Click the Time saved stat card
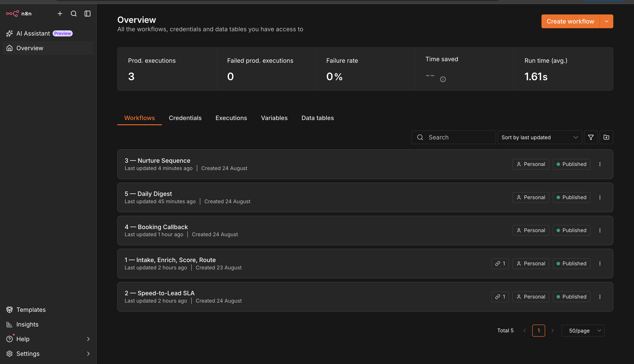Viewport: 634px width, 364px height. (465, 69)
